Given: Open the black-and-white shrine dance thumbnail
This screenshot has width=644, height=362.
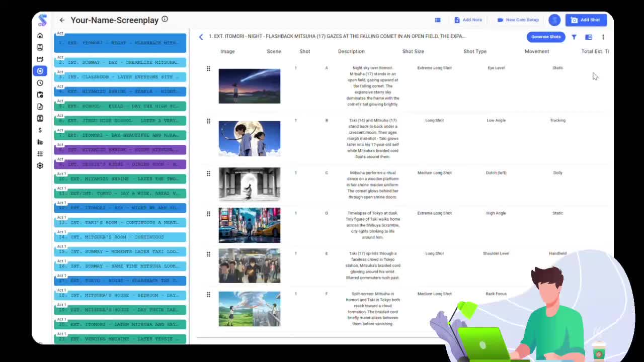Looking at the screenshot, I should click(250, 185).
